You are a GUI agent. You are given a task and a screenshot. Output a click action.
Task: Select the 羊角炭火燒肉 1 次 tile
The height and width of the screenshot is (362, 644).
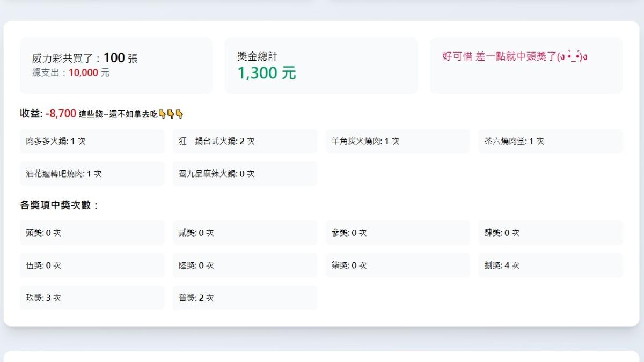pos(397,141)
